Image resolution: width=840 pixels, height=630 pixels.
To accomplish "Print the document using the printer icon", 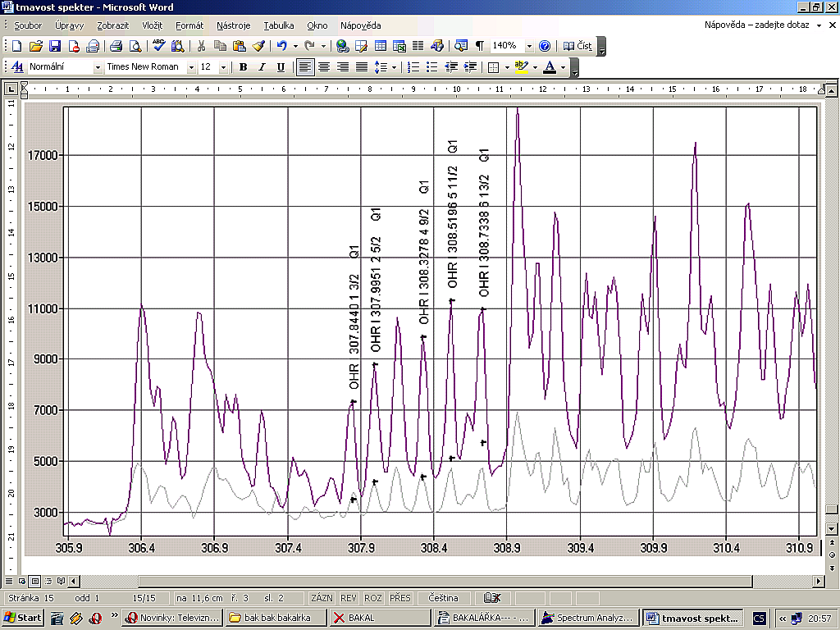I will pyautogui.click(x=116, y=46).
